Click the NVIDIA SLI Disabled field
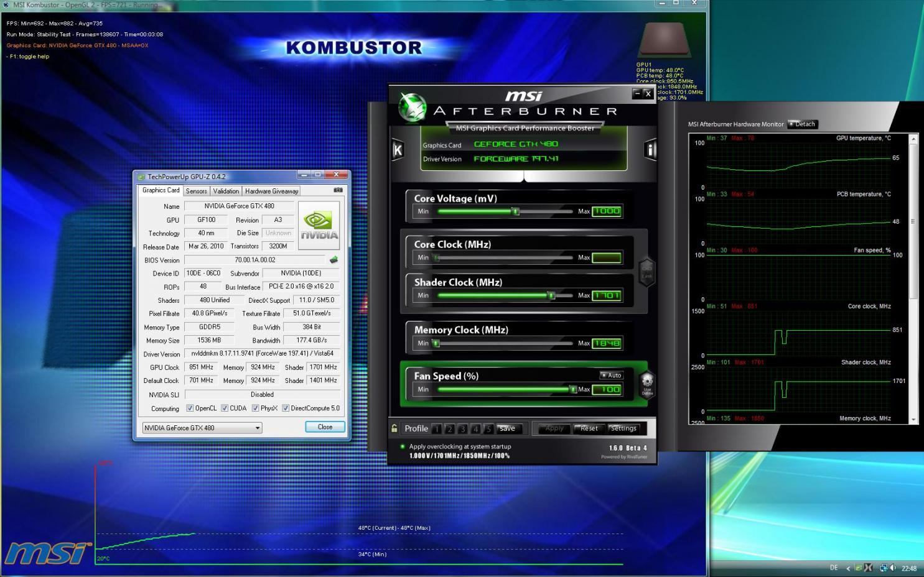 (x=262, y=394)
